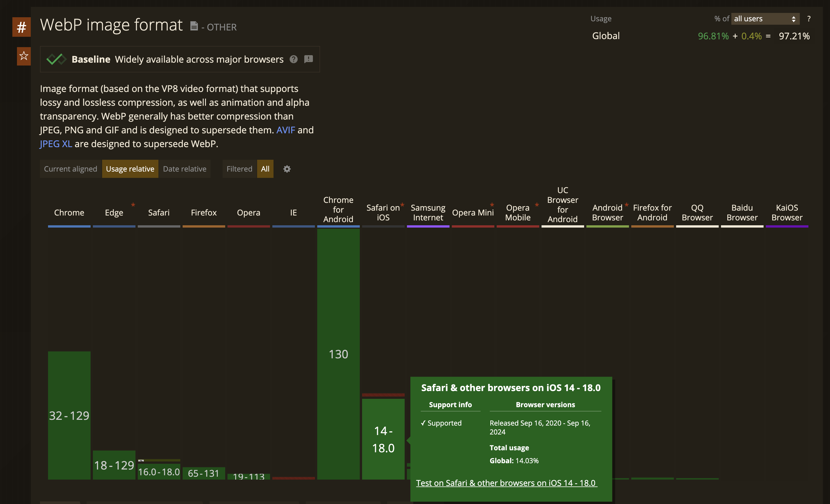The width and height of the screenshot is (830, 504).
Task: Select Safari on iOS 14-18.0 bar
Action: tap(383, 439)
